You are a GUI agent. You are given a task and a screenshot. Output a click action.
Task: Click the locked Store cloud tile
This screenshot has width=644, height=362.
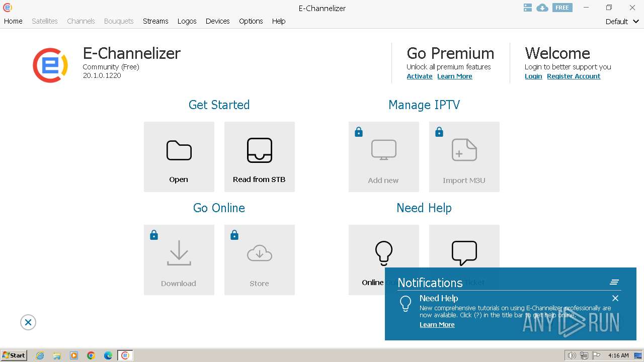click(x=259, y=260)
